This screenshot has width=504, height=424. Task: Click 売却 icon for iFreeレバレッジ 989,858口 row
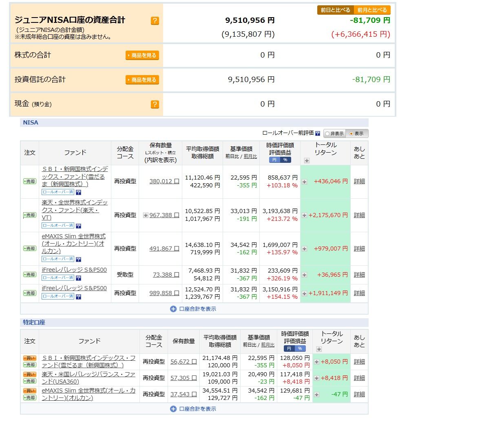point(30,293)
